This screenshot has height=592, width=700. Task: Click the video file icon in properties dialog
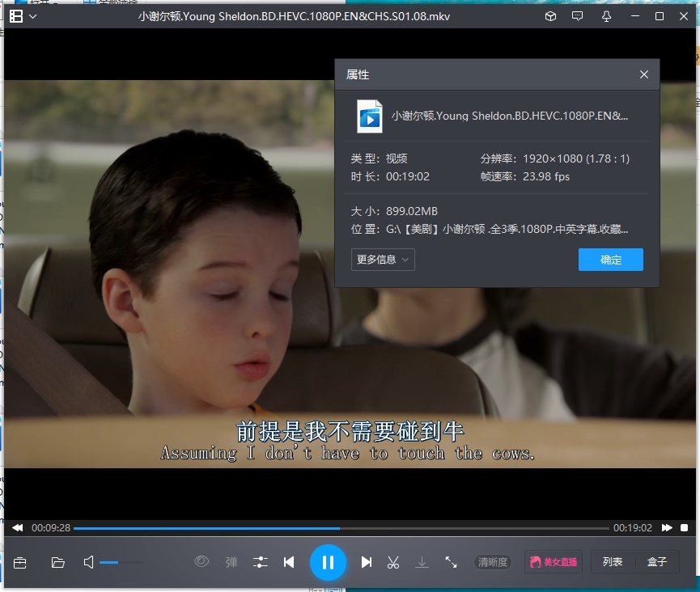point(370,116)
